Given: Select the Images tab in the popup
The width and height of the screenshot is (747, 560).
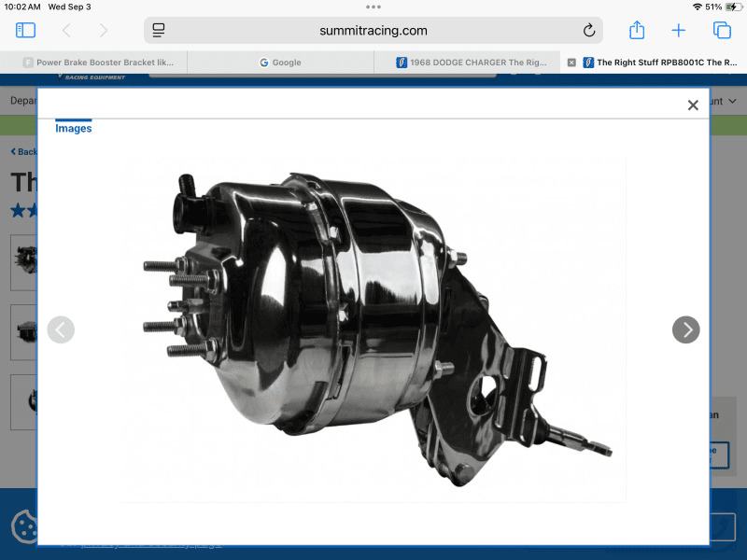Looking at the screenshot, I should (74, 128).
